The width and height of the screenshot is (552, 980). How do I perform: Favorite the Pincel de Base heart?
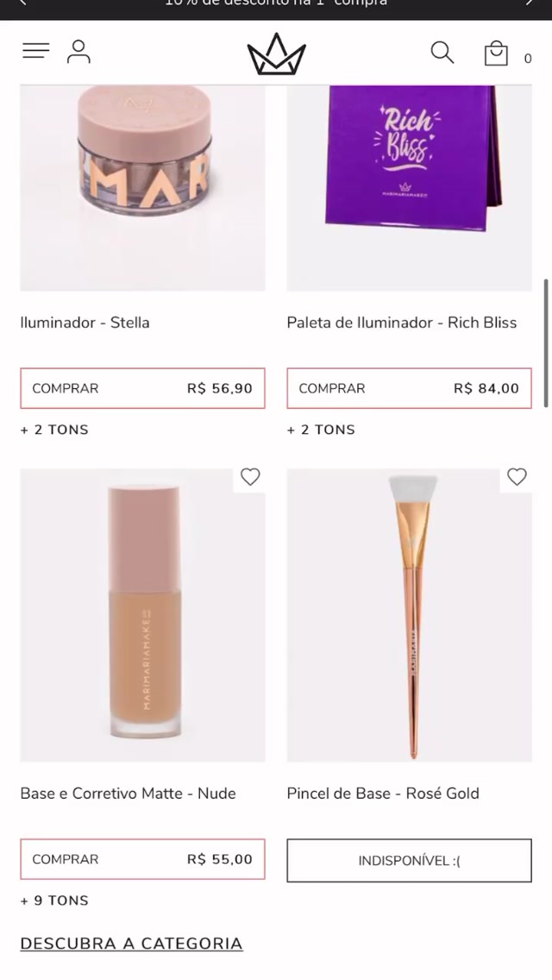click(x=517, y=477)
